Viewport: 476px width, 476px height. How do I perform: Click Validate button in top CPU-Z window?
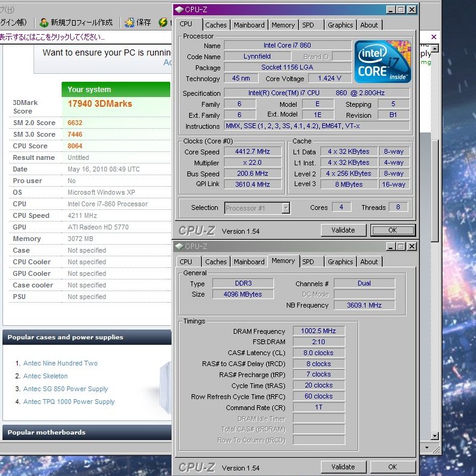pos(344,230)
